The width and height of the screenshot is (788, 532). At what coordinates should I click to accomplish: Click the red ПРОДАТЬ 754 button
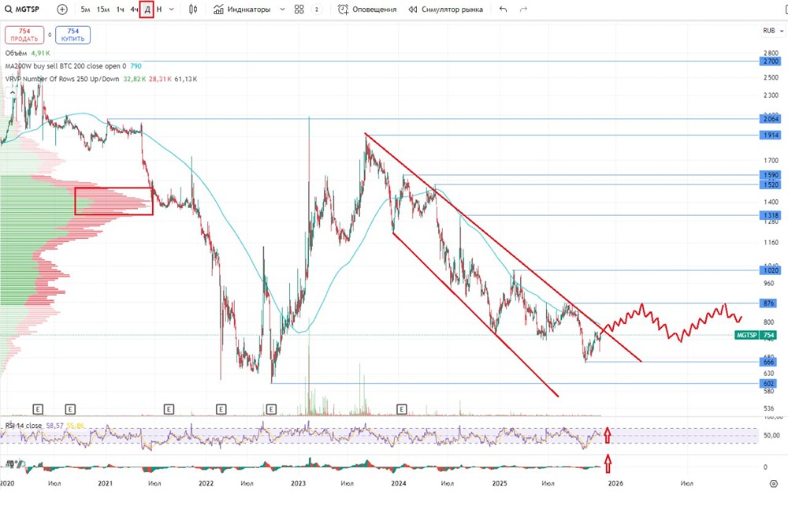point(24,35)
